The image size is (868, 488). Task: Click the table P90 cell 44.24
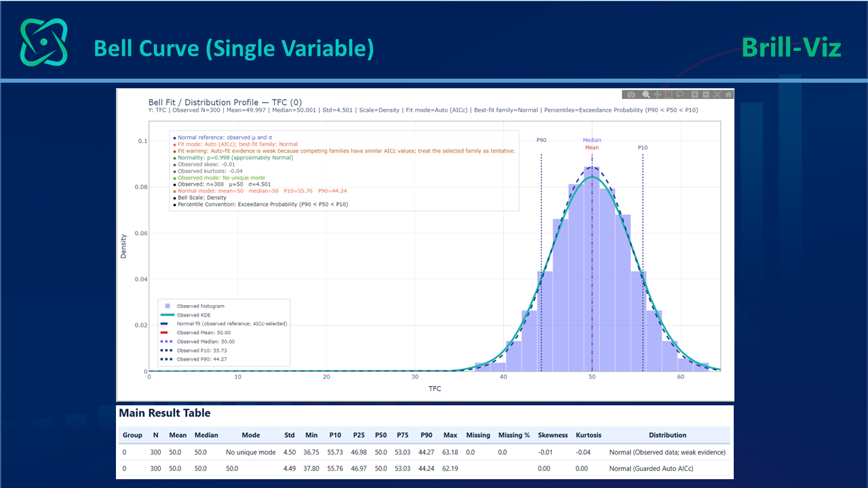click(x=427, y=468)
